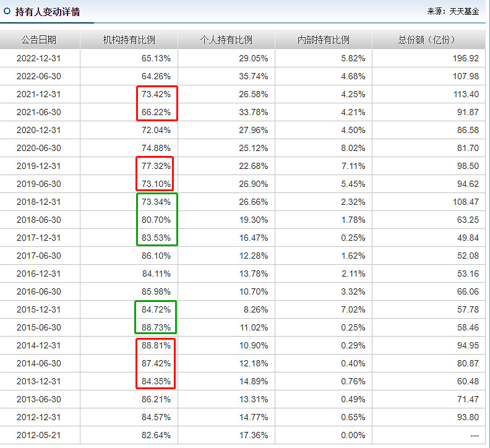Click institutional ratio 74.88%
This screenshot has height=448, width=490.
coord(156,148)
